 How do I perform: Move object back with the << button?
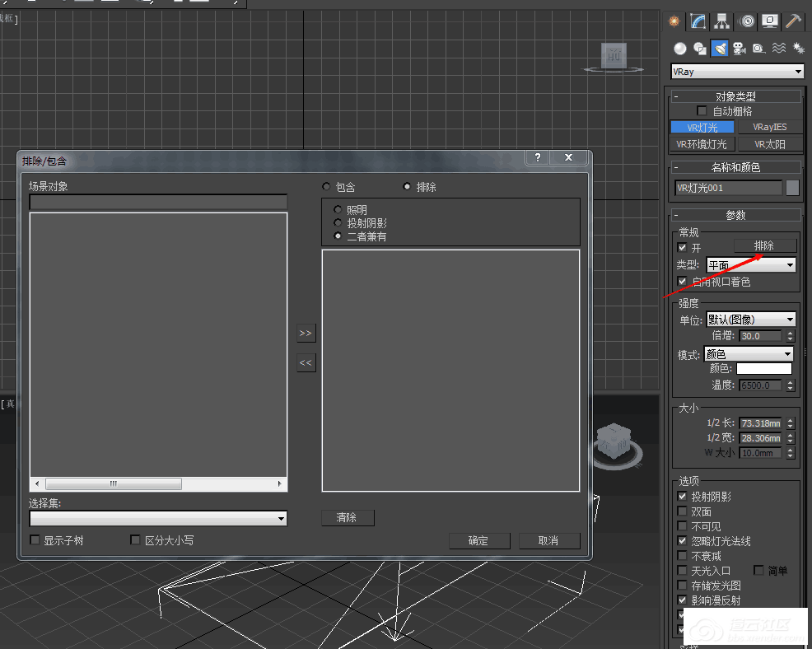pos(306,362)
